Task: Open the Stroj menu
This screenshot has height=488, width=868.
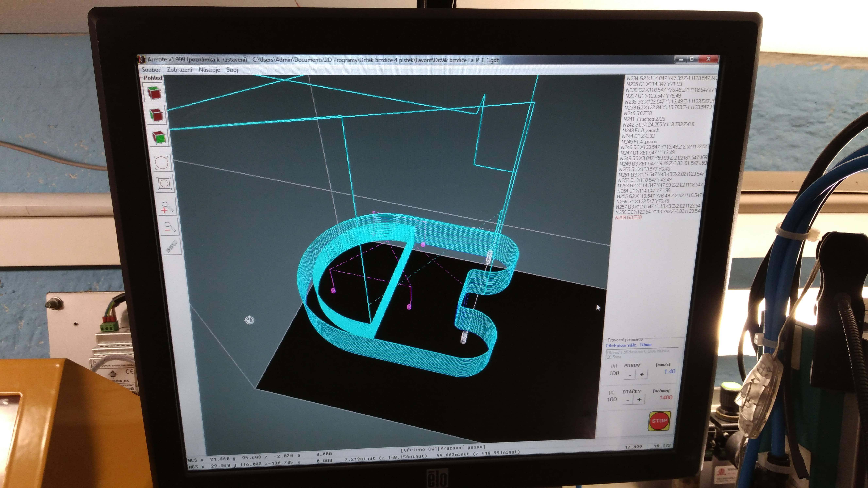Action: [x=232, y=70]
